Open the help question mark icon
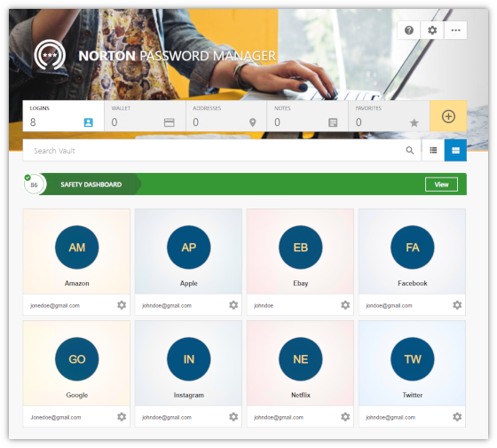The image size is (497, 448). 409,30
